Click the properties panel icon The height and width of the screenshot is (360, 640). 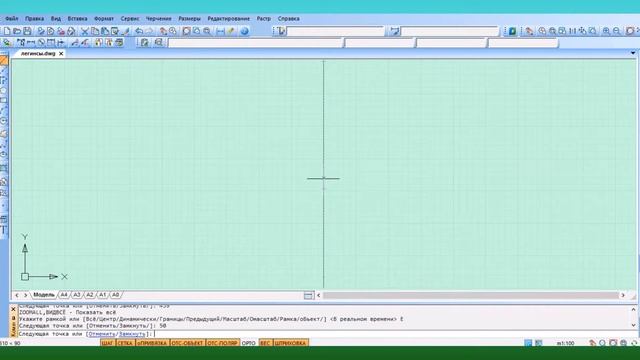145,42
